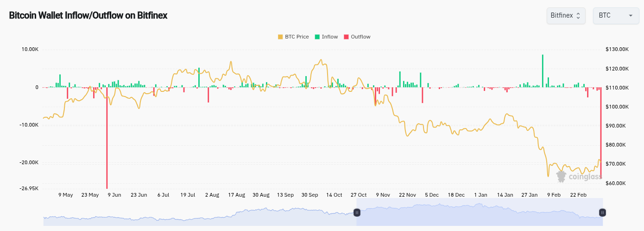Hide the Outflow series via legend label

tap(360, 37)
